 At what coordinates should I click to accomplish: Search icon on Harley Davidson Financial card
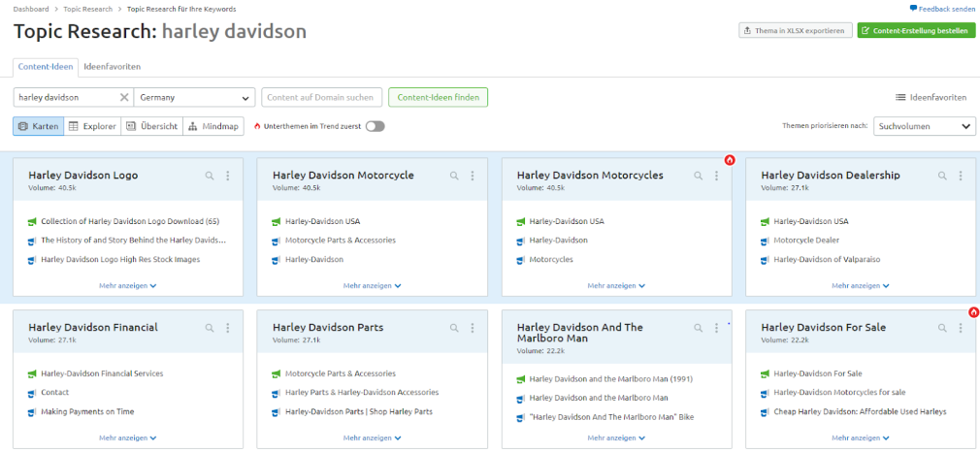210,328
